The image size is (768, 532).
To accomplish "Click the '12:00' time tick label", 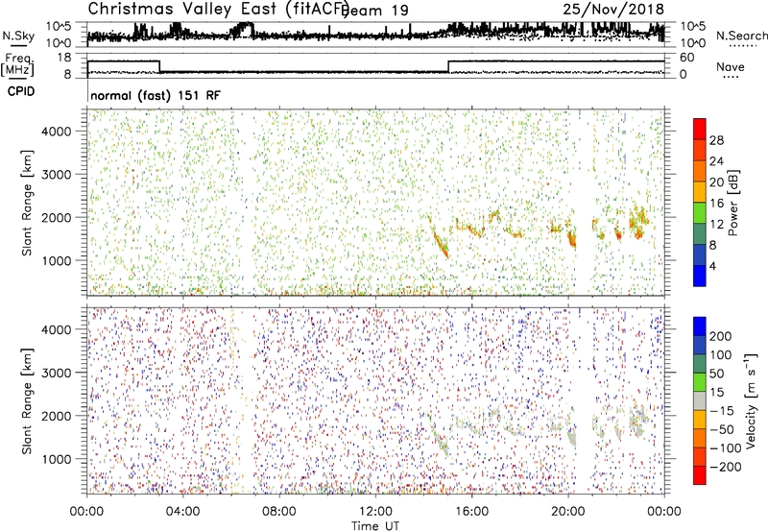I will click(x=375, y=512).
